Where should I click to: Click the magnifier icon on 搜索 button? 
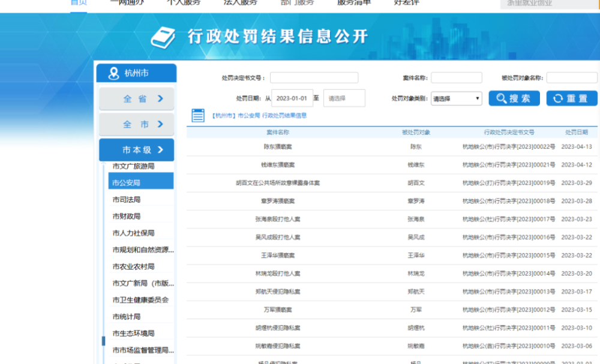click(x=500, y=98)
